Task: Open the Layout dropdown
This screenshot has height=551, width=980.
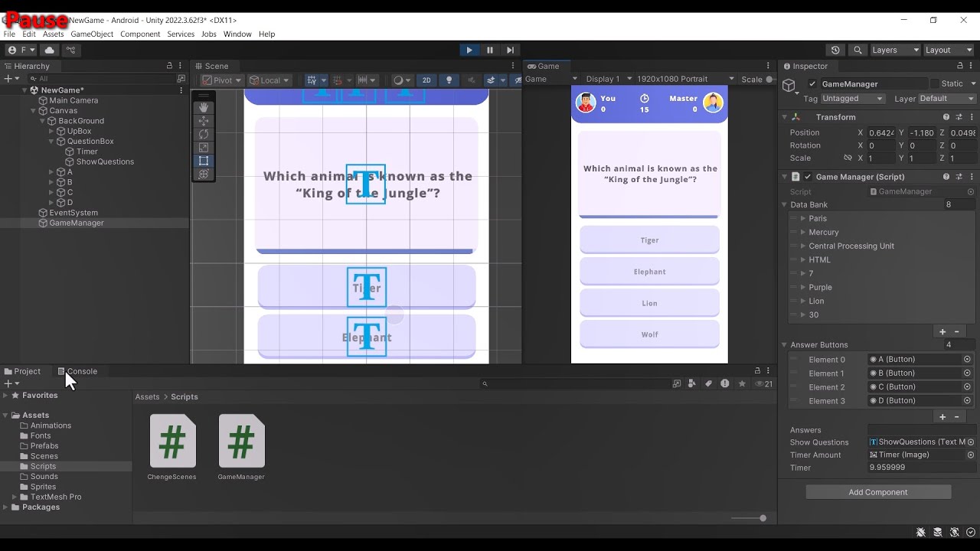Action: click(949, 50)
